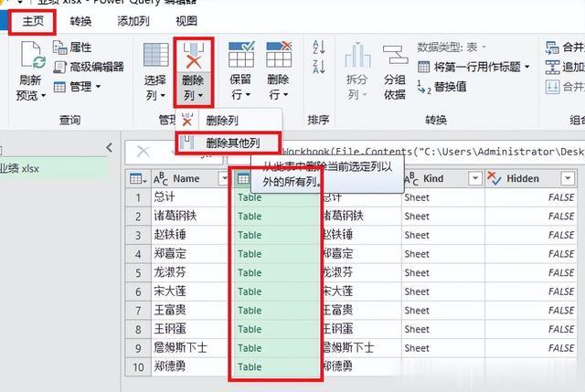This screenshot has width=585, height=392.
Task: Click the 保留行 keep rows icon
Action: pos(241,55)
